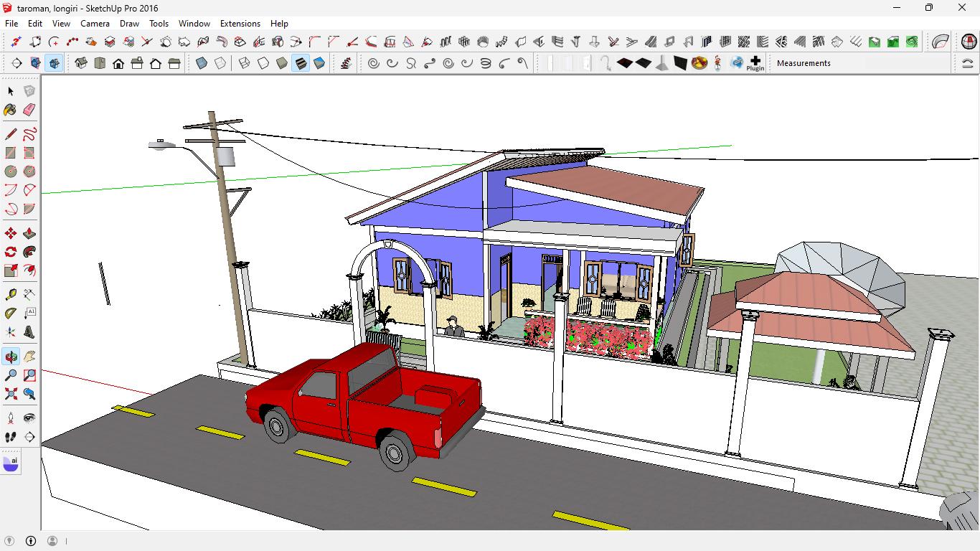This screenshot has height=551, width=980.
Task: Click the user sign-in status icon
Action: pyautogui.click(x=52, y=541)
